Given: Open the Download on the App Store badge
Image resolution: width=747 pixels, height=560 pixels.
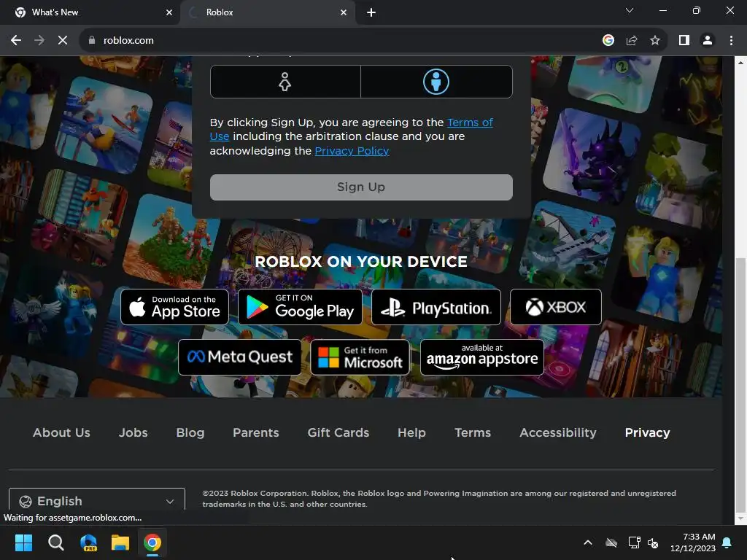Looking at the screenshot, I should click(x=175, y=307).
